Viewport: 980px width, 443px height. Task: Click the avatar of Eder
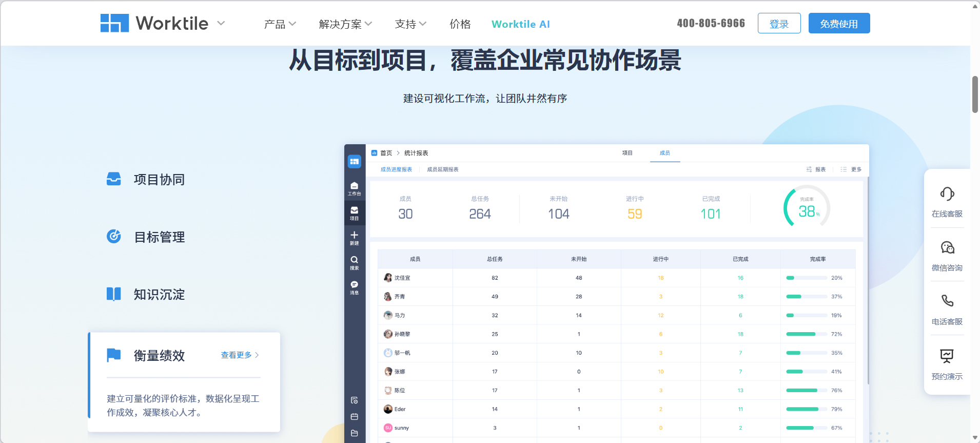click(x=388, y=409)
